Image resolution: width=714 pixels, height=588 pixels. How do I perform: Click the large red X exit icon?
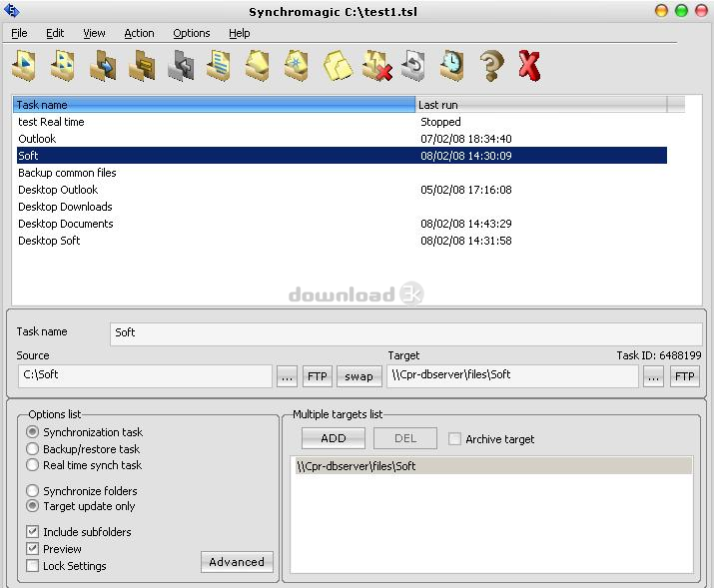(529, 66)
